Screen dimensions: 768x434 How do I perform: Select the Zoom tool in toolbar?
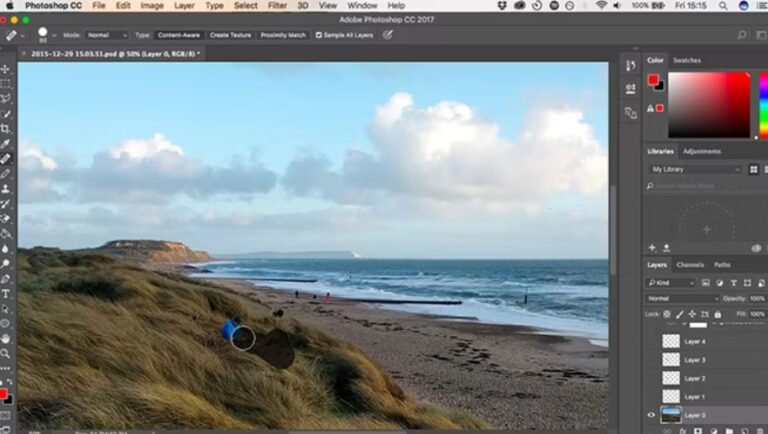6,353
